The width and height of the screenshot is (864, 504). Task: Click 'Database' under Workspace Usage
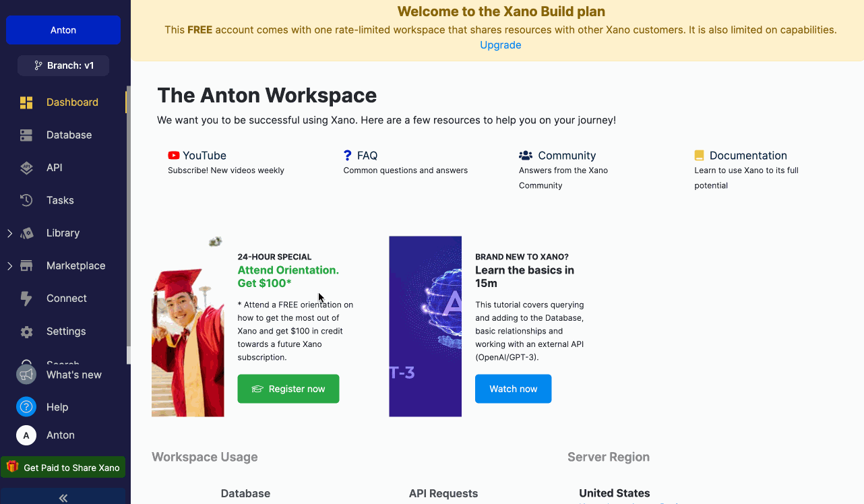click(245, 493)
